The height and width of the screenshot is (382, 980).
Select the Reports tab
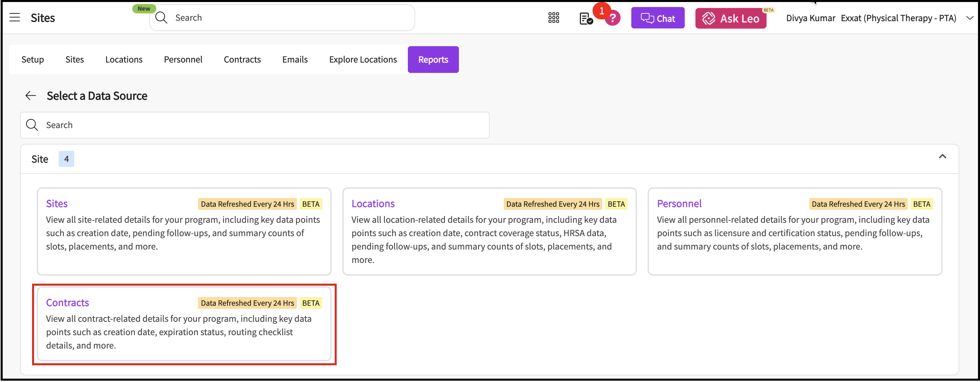[x=433, y=60]
